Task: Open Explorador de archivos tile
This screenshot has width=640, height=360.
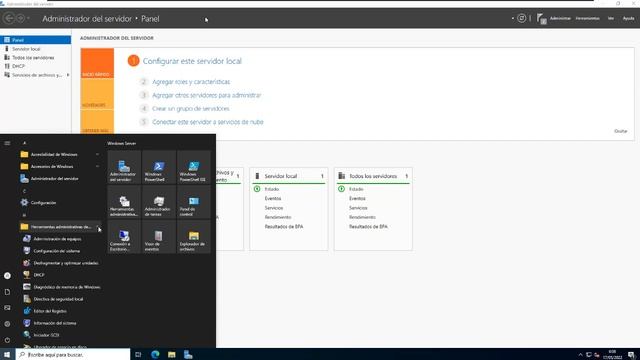Action: pyautogui.click(x=194, y=237)
